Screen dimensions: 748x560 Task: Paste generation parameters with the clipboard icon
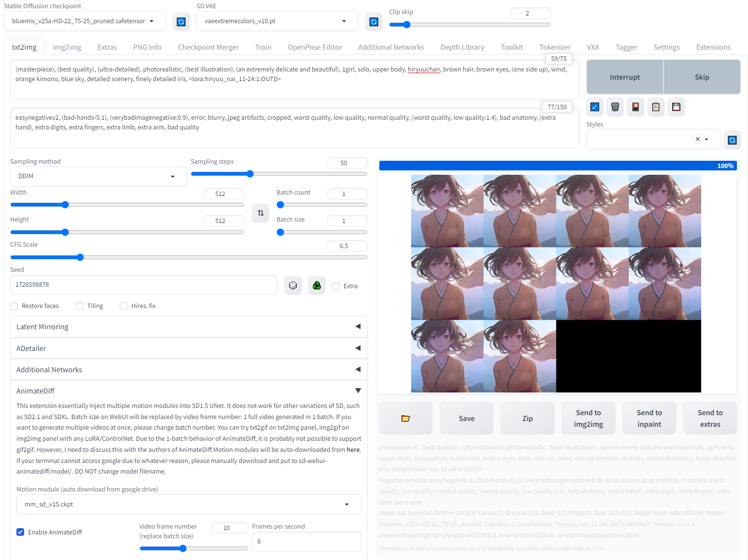(x=655, y=107)
